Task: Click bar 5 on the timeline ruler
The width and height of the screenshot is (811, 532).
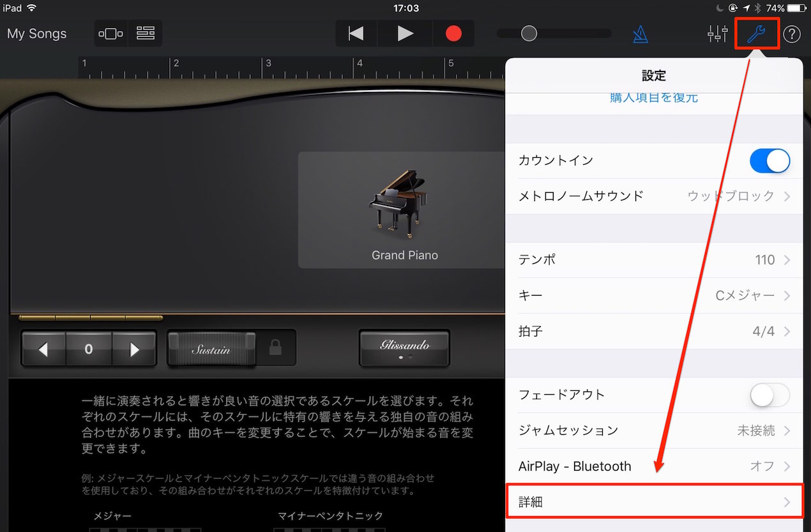Action: 450,64
